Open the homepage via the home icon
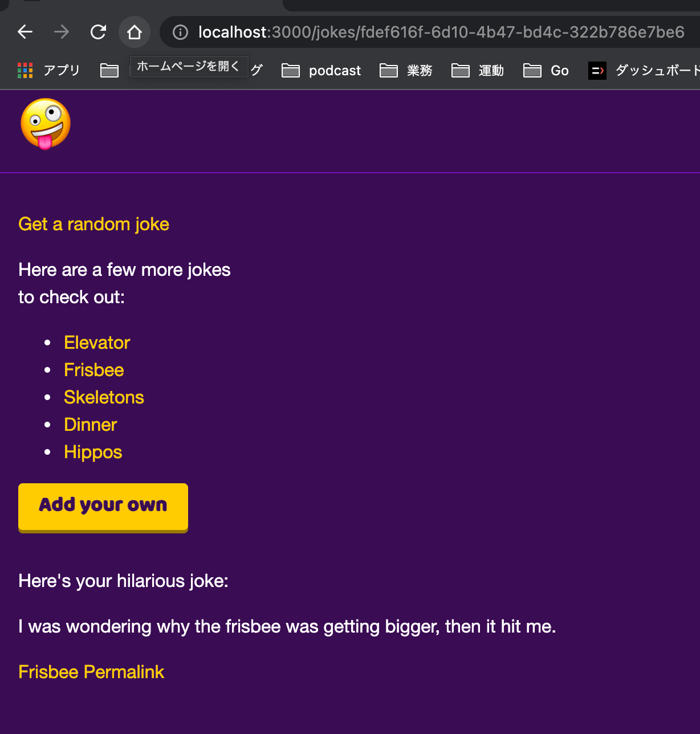The height and width of the screenshot is (734, 700). (x=135, y=32)
